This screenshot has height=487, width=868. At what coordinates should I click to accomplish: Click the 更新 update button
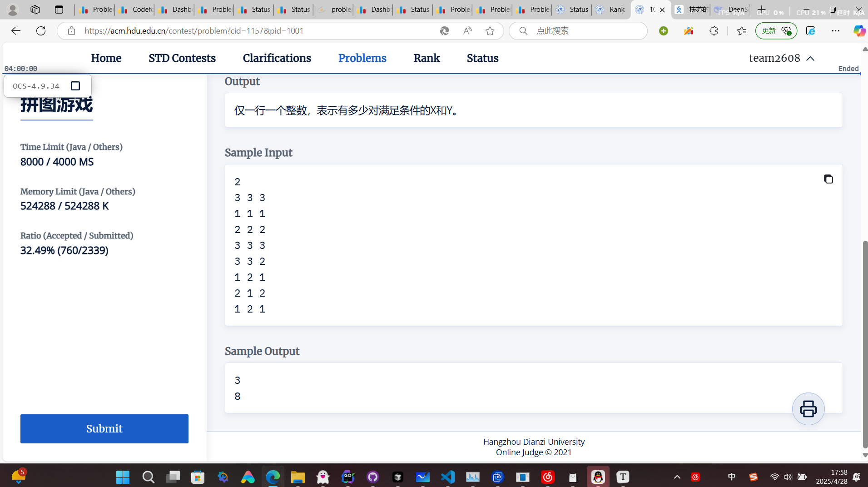pos(776,31)
